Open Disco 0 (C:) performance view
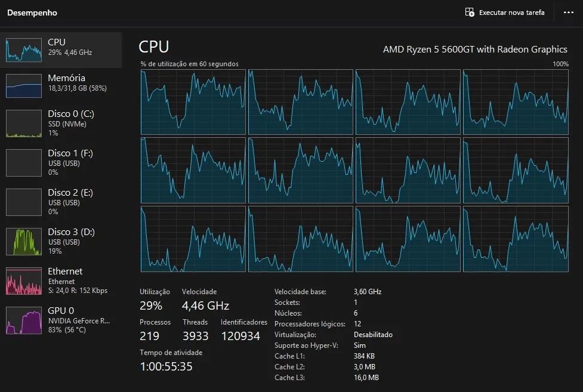583x392 pixels. tap(61, 123)
